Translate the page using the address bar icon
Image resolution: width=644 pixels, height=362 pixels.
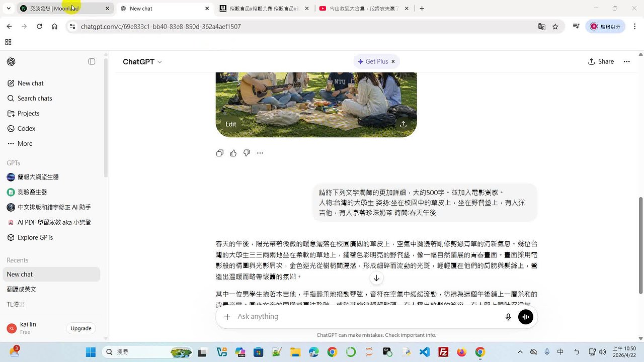click(x=541, y=26)
